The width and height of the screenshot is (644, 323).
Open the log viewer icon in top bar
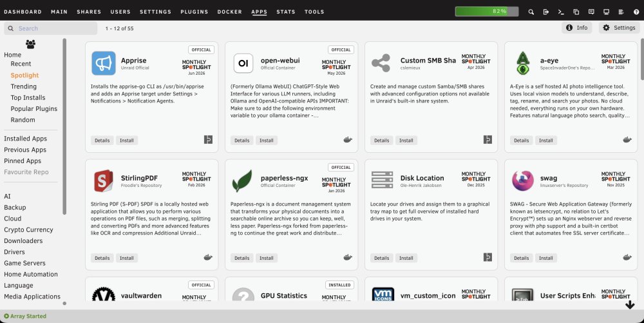(x=621, y=12)
